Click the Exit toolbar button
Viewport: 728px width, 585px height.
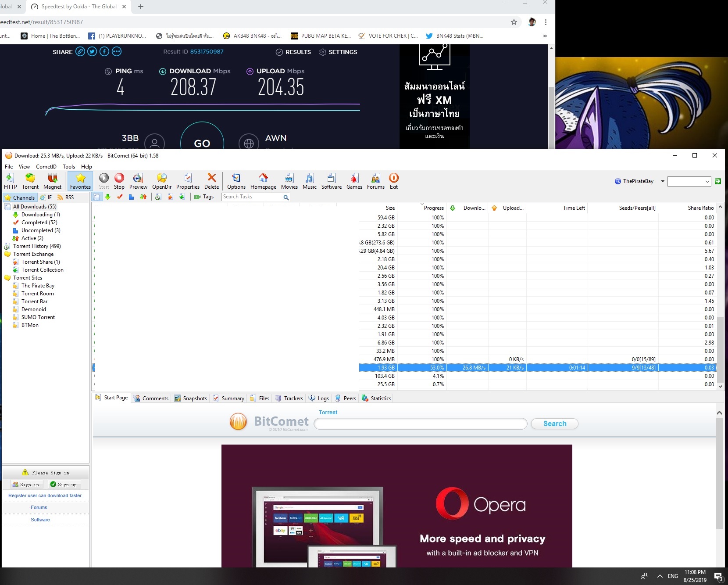pos(394,181)
